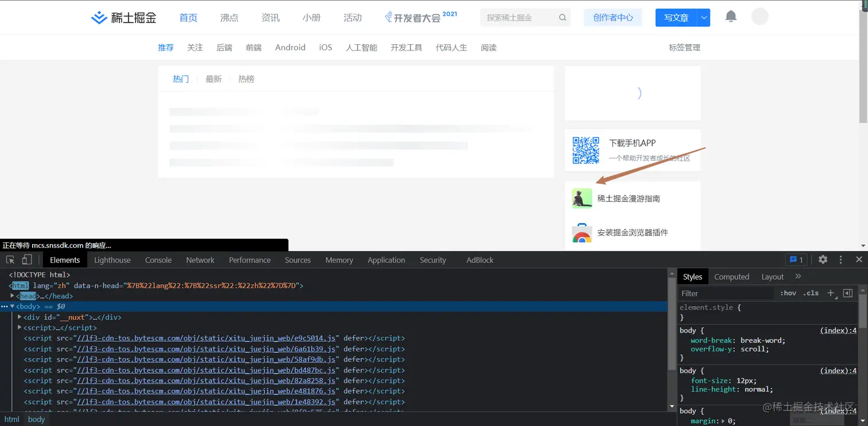Click the 写文章 button
This screenshot has height=426, width=868.
coord(676,18)
